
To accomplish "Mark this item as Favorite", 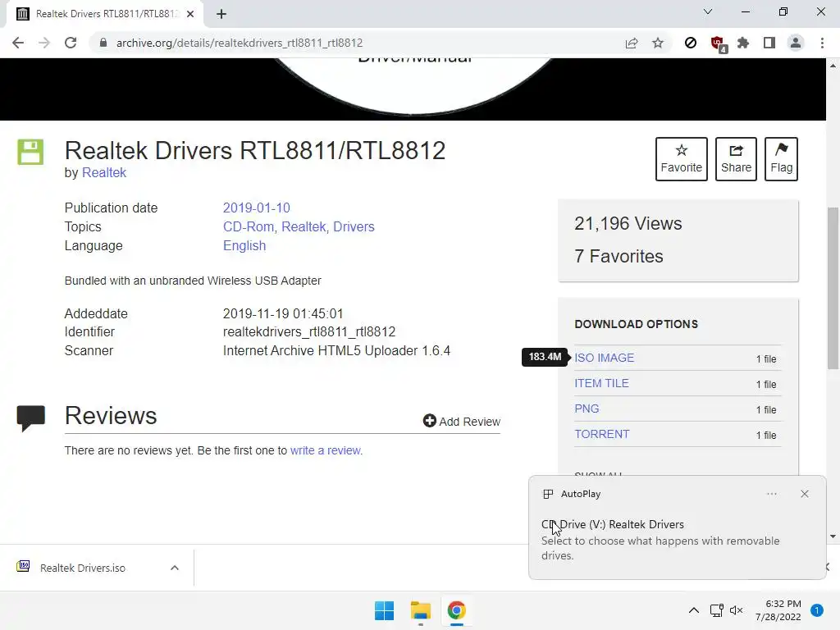I will click(682, 159).
